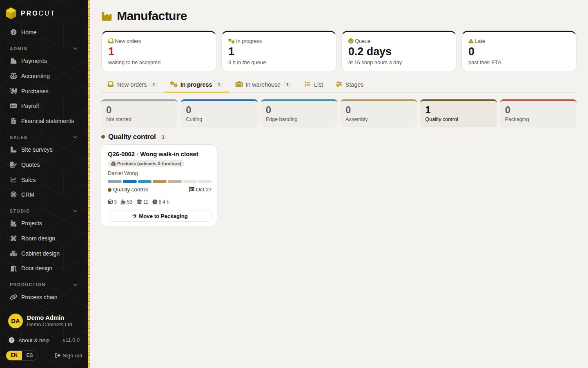The image size is (588, 368).
Task: Click the CRM target icon
Action: coord(13,195)
